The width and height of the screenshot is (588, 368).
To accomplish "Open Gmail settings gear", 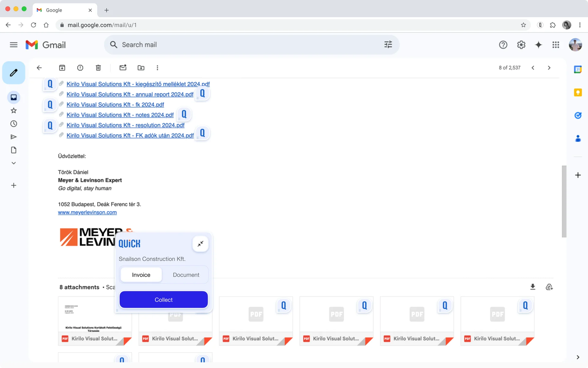I will pyautogui.click(x=521, y=45).
